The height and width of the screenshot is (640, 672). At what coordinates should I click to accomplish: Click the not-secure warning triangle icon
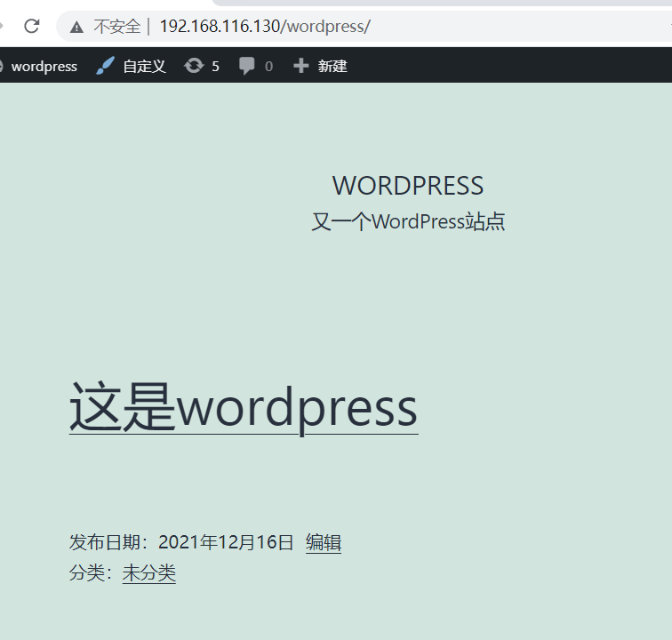[76, 27]
